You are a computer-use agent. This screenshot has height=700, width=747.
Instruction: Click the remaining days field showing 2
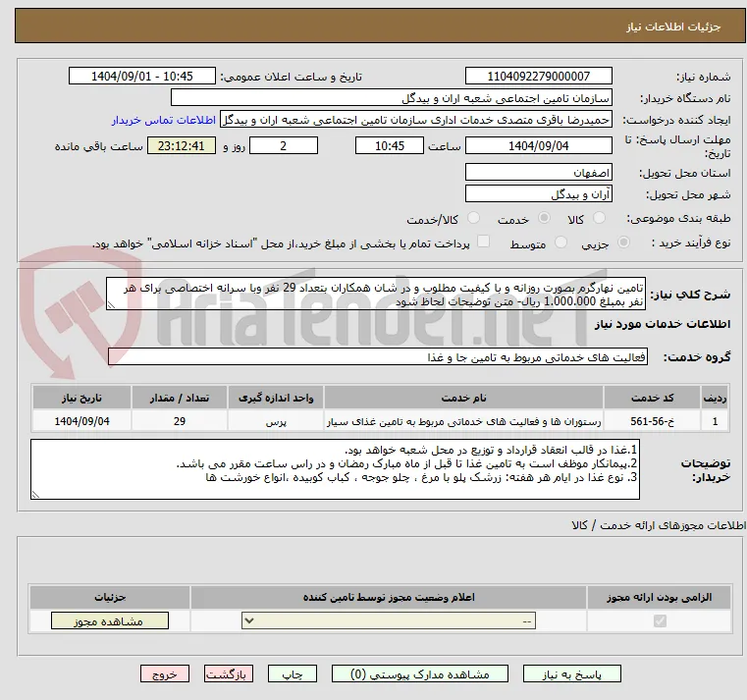(x=284, y=145)
